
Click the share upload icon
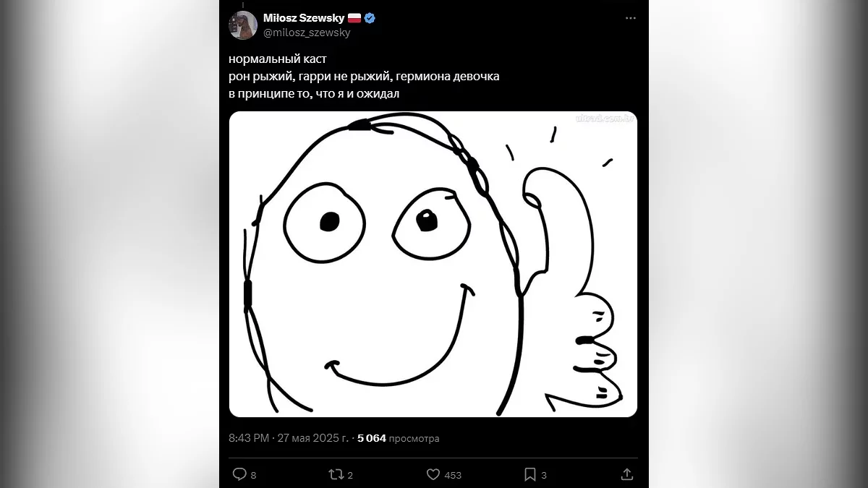627,474
